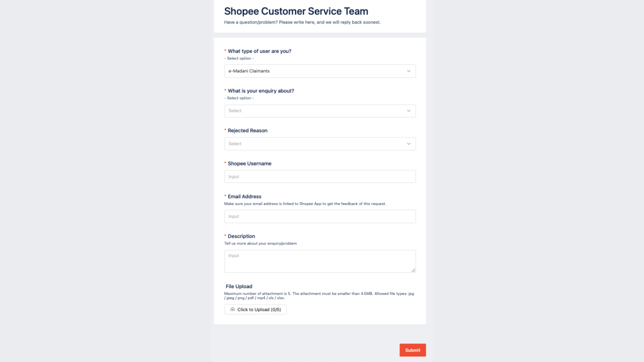
Task: Grab the Description textarea resize handle
Action: click(x=414, y=270)
